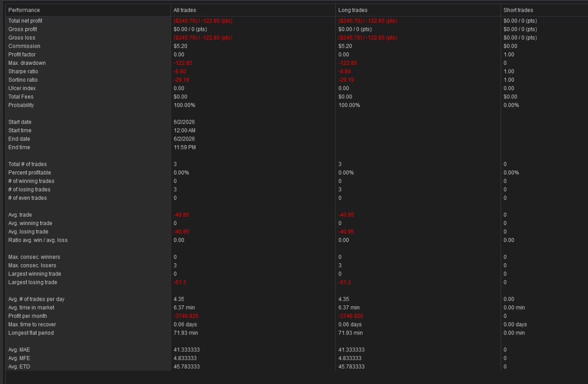Select All trades Profit per month -3746.925
This screenshot has width=588, height=384.
point(186,316)
